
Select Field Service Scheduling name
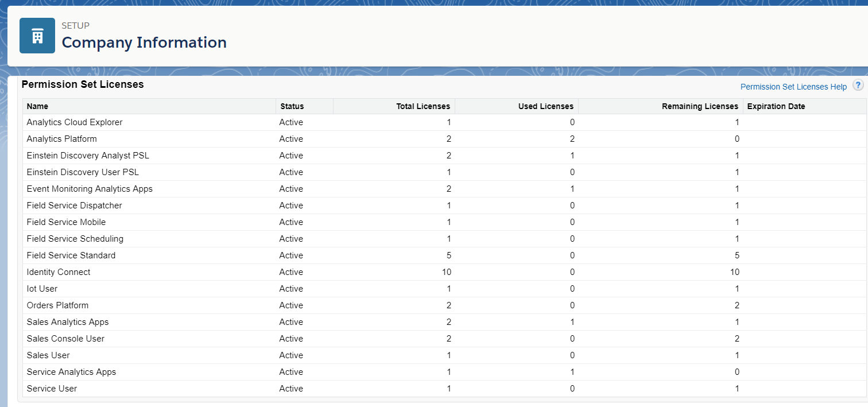tap(75, 239)
